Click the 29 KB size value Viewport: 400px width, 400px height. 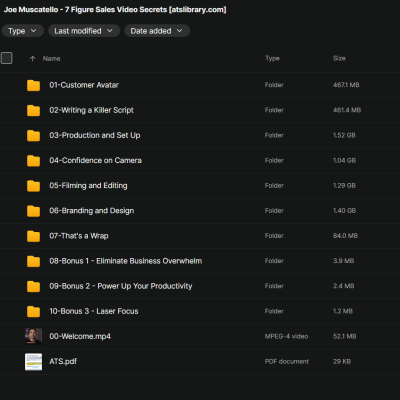342,361
